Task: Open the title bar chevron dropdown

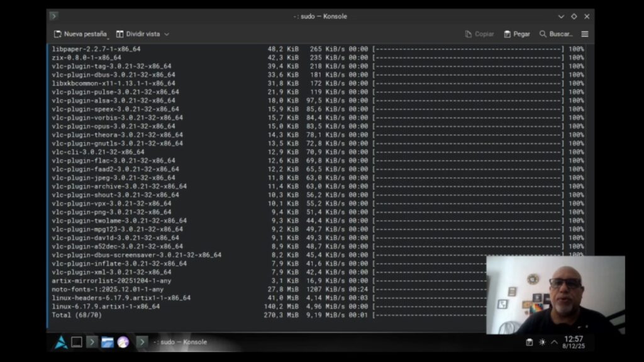Action: coord(561,16)
